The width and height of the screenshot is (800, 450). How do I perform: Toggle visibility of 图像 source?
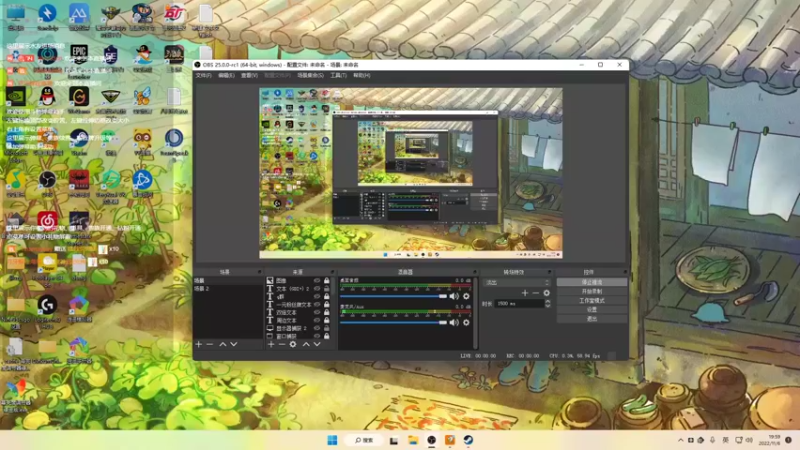317,281
